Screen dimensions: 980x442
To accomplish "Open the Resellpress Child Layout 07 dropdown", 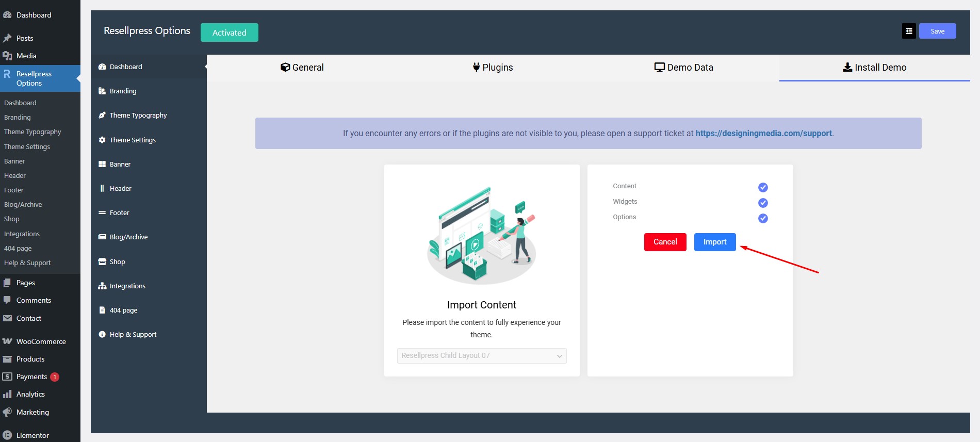I will tap(481, 356).
